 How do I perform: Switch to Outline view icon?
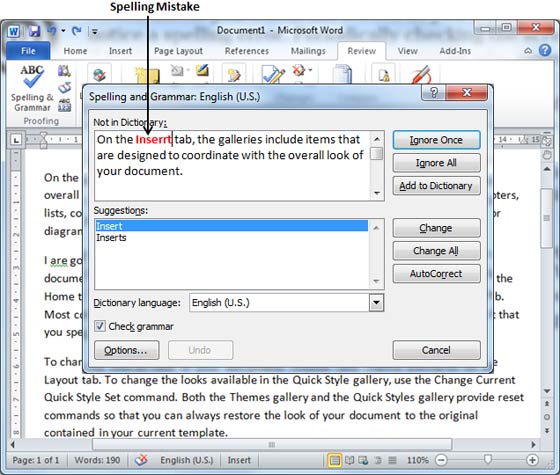[378, 460]
